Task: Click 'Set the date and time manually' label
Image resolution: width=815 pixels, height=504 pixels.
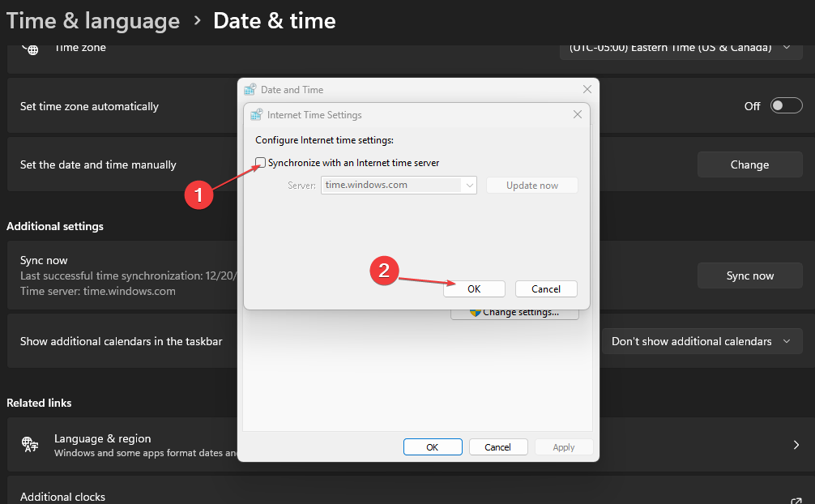Action: (98, 164)
